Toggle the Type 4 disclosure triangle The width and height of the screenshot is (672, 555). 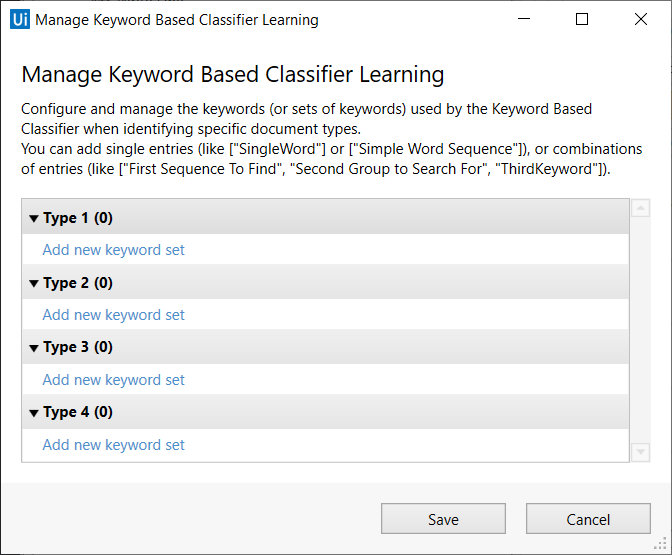(34, 413)
